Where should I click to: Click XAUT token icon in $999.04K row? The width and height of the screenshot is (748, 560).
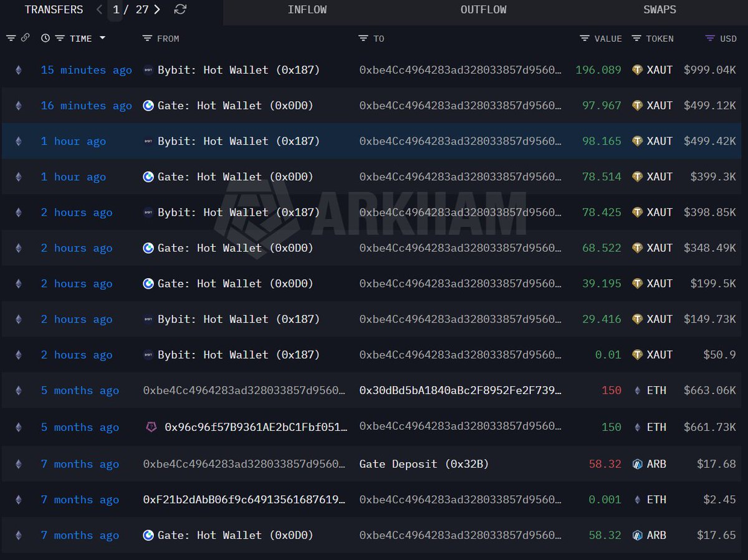tap(637, 70)
